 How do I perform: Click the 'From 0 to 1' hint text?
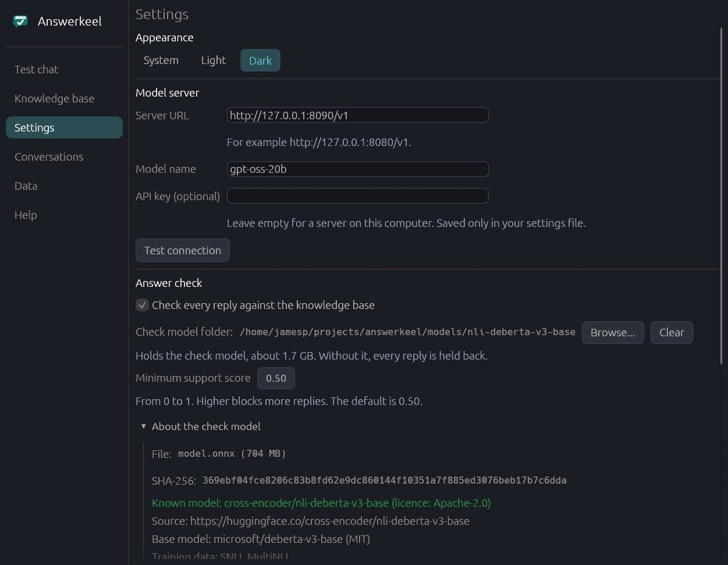click(279, 401)
